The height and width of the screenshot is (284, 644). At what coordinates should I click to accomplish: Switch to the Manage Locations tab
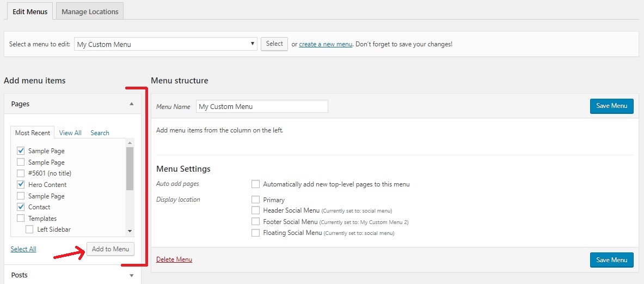click(x=90, y=11)
